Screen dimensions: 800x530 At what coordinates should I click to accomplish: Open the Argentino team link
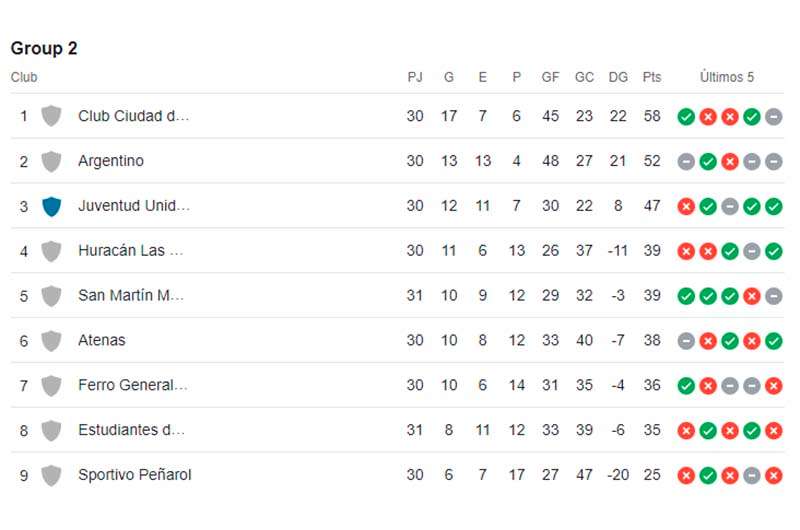[111, 161]
